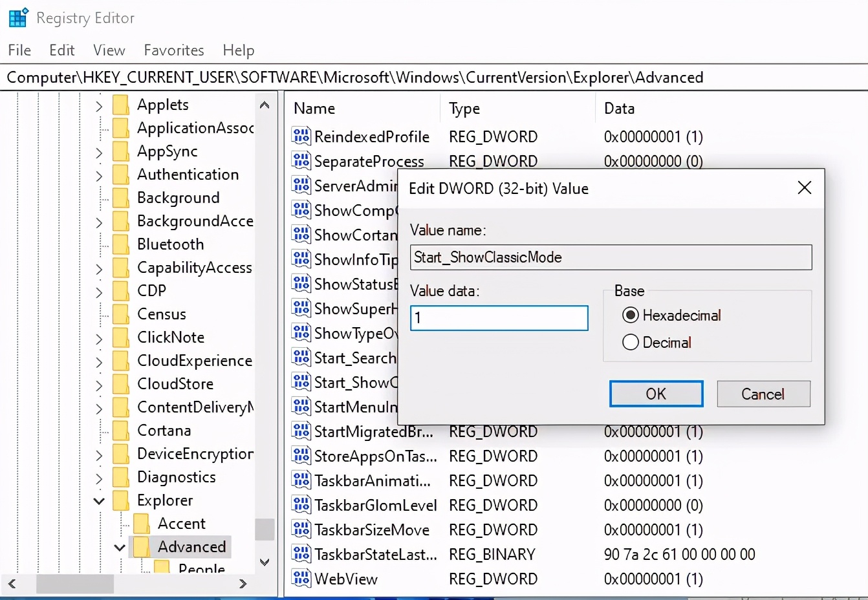Select the Hexadecimal base option
Screen dimensions: 868x600
[x=630, y=316]
